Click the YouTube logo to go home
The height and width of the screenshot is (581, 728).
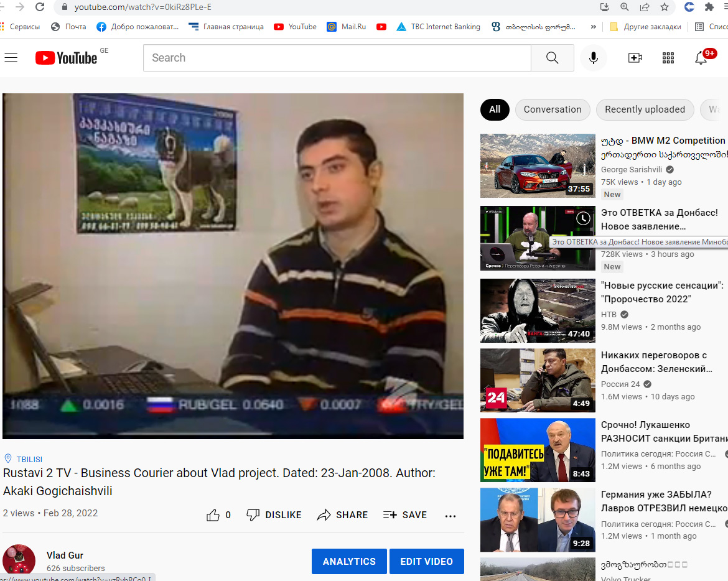tap(66, 58)
